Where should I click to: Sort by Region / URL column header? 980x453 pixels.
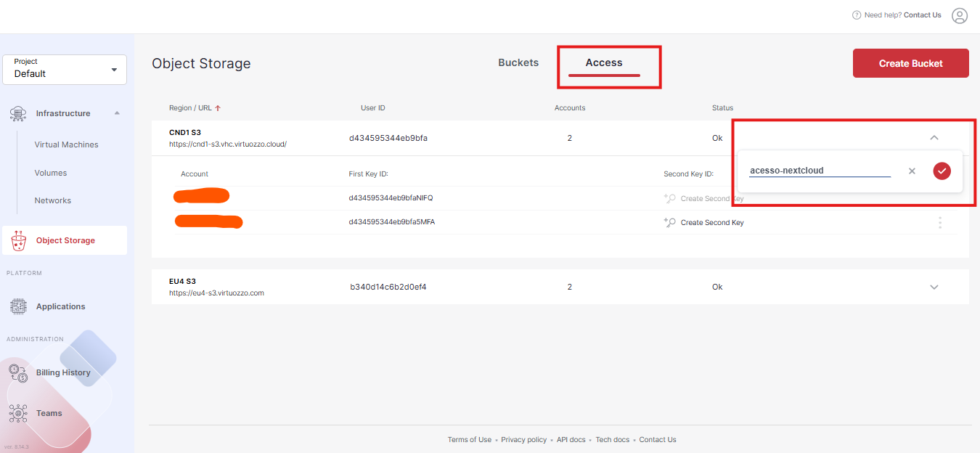pos(190,108)
